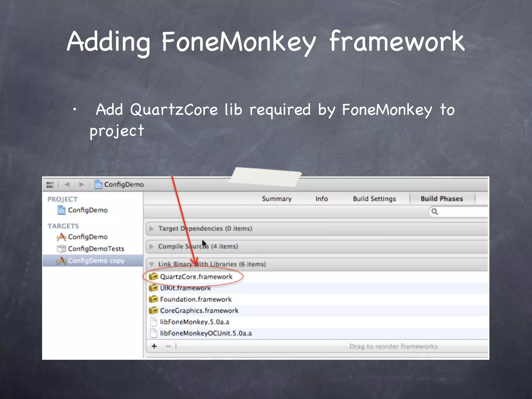The width and height of the screenshot is (532, 399).
Task: Select ConfigDemo under PROJECT
Action: (88, 210)
